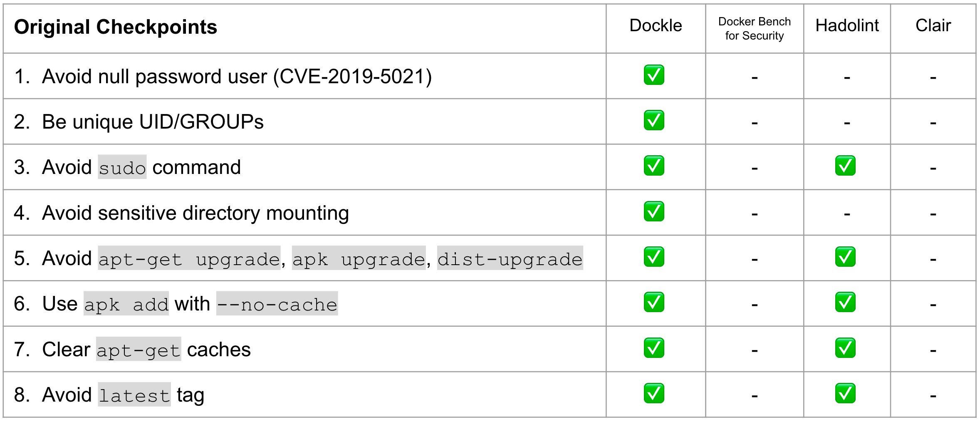This screenshot has width=980, height=422.
Task: Click the sudo code snippet
Action: 122,167
